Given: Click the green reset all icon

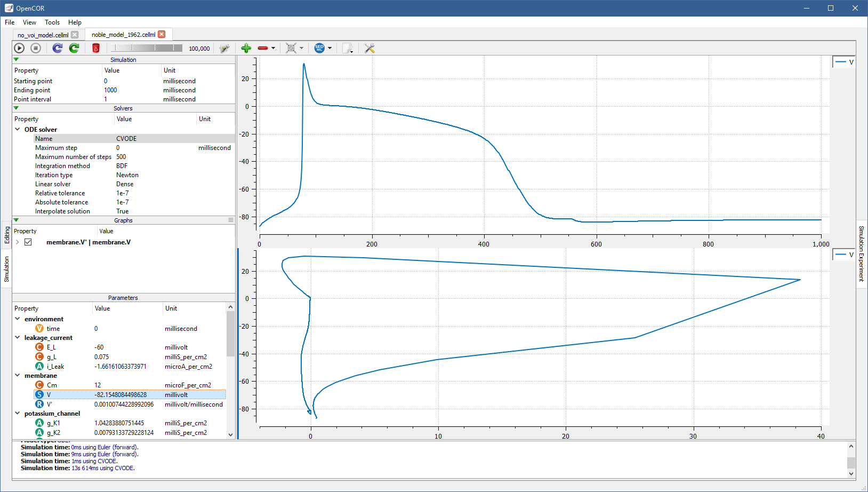Looking at the screenshot, I should pos(74,48).
